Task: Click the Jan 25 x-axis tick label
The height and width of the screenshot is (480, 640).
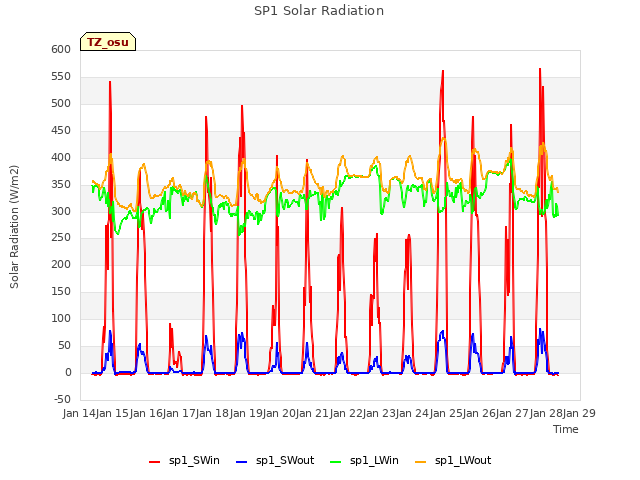Action: [446, 413]
